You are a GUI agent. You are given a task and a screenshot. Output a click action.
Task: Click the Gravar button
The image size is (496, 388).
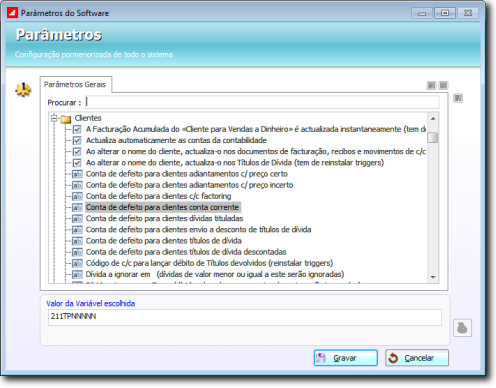346,358
